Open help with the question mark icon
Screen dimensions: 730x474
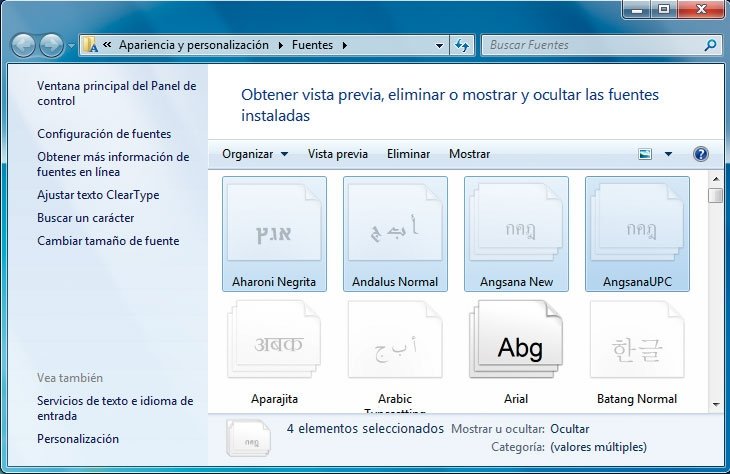701,154
